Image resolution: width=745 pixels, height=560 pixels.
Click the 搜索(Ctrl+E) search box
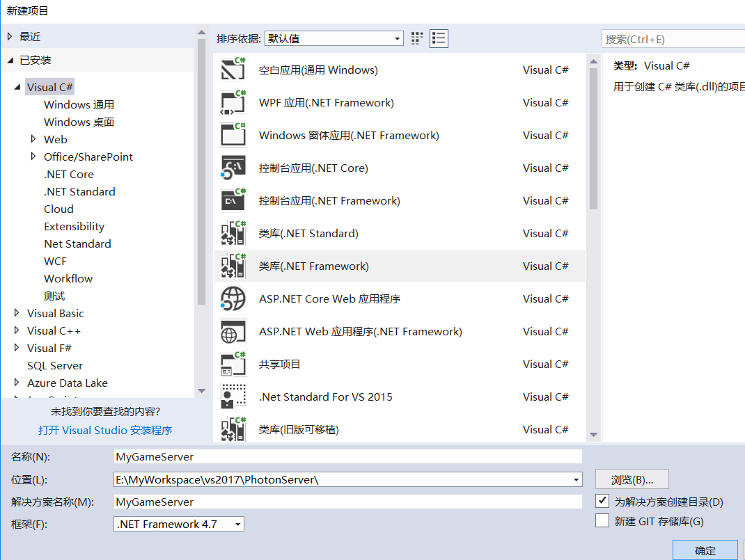point(674,39)
